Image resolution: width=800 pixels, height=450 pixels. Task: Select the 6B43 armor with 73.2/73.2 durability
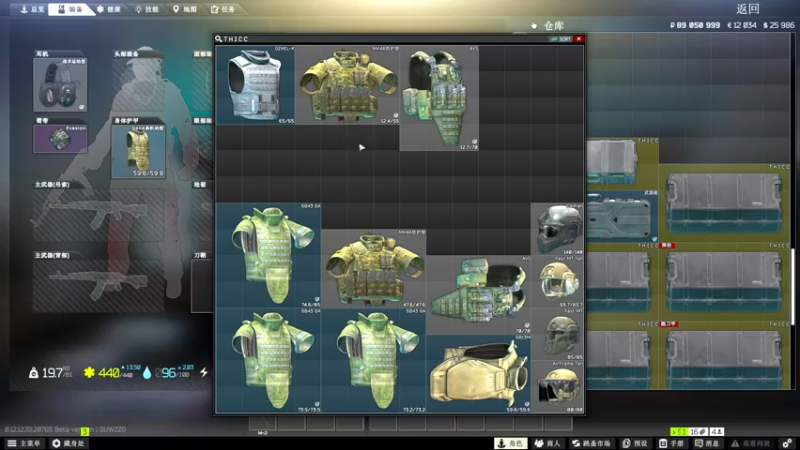click(373, 360)
